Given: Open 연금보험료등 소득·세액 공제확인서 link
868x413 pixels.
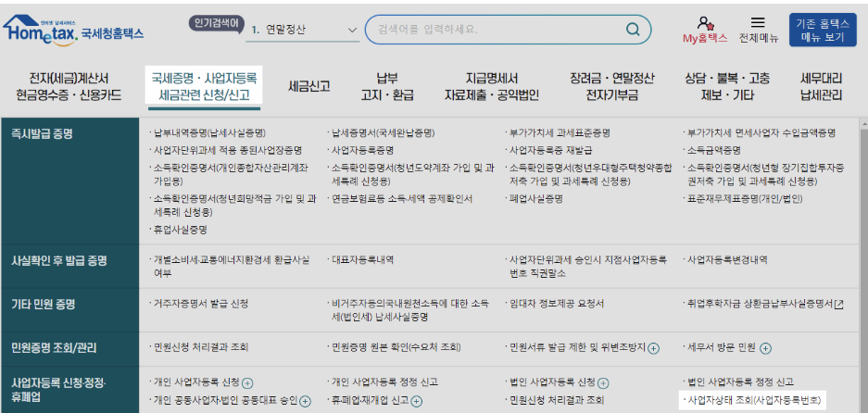Looking at the screenshot, I should [x=402, y=199].
